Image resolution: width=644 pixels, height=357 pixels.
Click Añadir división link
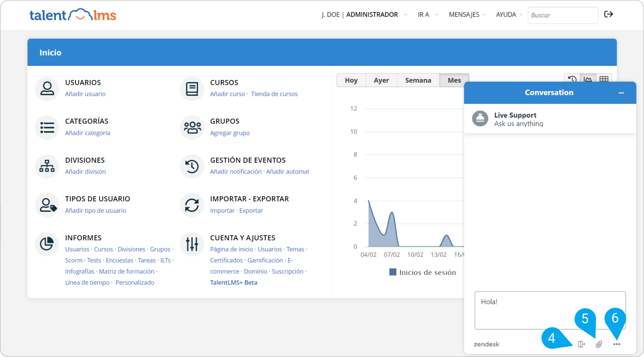coord(85,171)
